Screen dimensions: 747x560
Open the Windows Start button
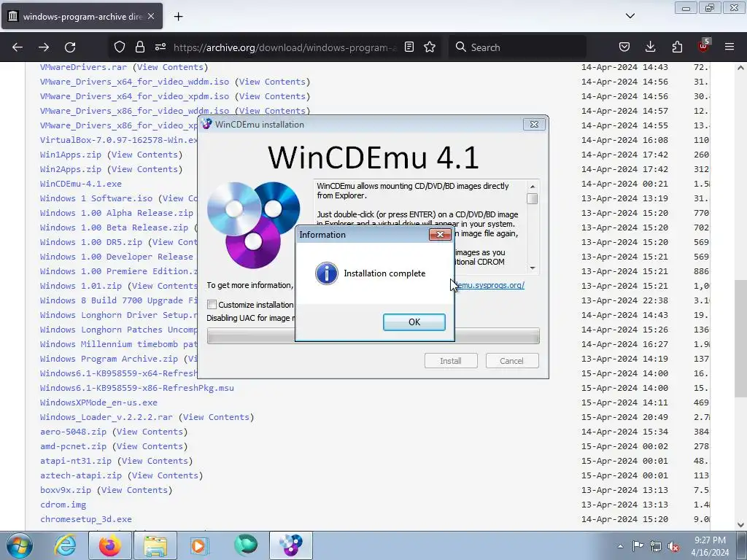pos(20,545)
